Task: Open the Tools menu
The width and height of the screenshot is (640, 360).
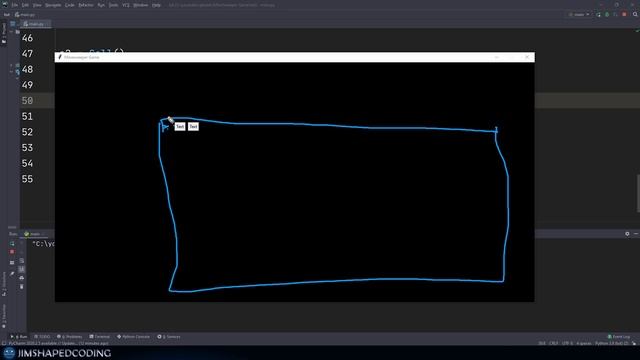Action: click(x=113, y=5)
